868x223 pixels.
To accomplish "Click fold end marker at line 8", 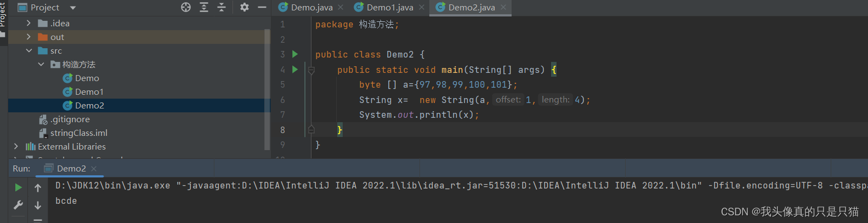I will coord(311,129).
